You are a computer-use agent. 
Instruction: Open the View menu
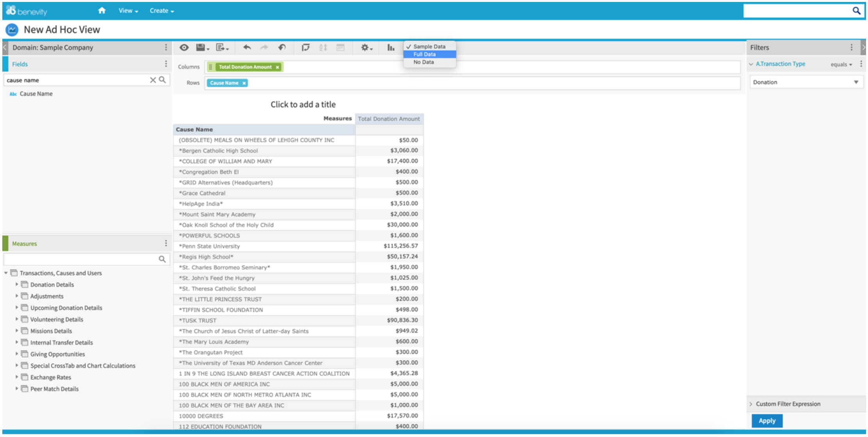pos(128,11)
